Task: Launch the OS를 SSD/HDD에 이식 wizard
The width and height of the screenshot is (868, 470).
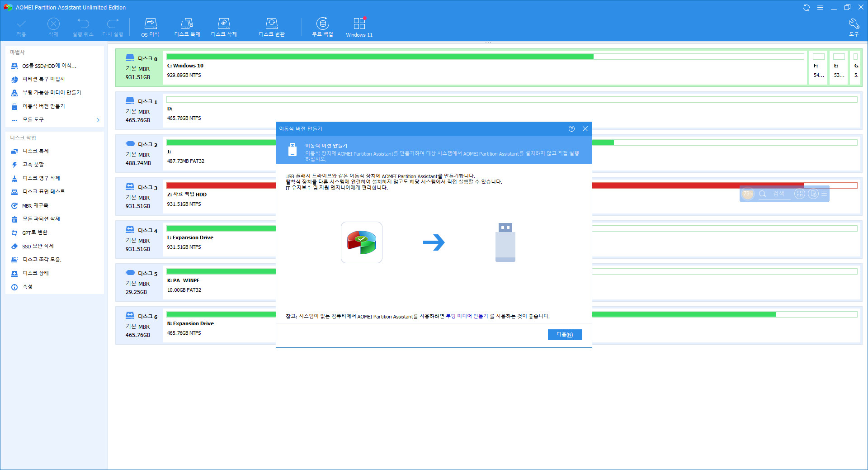Action: (49, 66)
